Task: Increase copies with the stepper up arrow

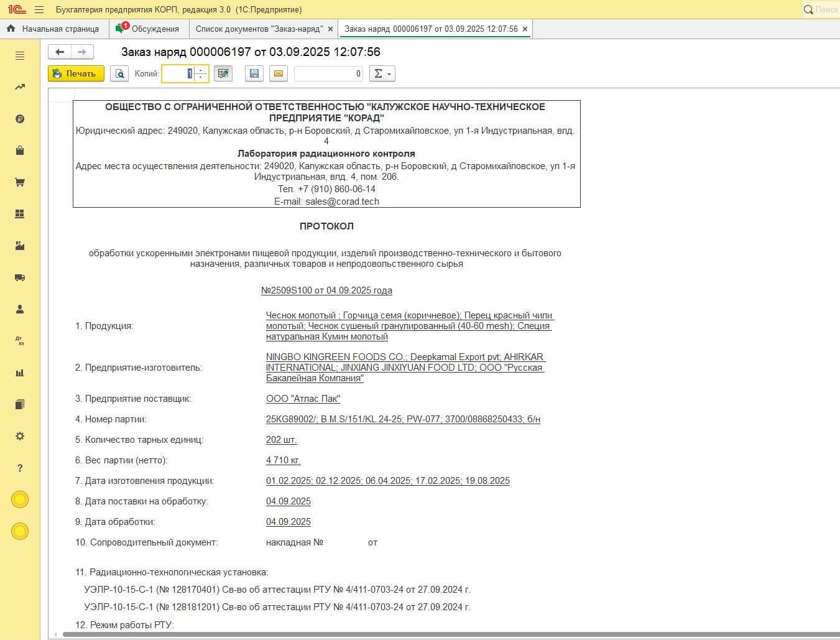Action: pyautogui.click(x=201, y=70)
